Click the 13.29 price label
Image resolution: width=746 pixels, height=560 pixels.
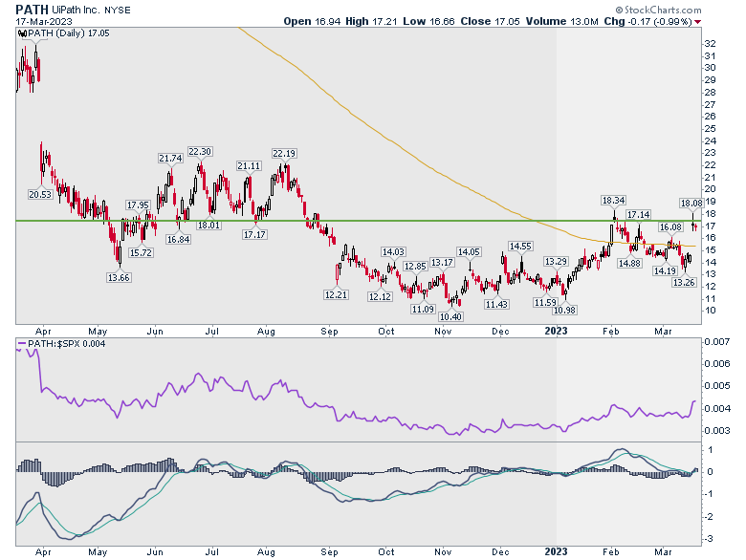point(556,262)
